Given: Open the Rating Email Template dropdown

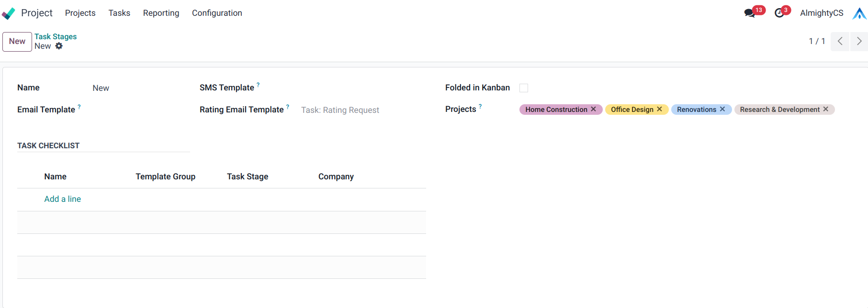Looking at the screenshot, I should pos(364,110).
